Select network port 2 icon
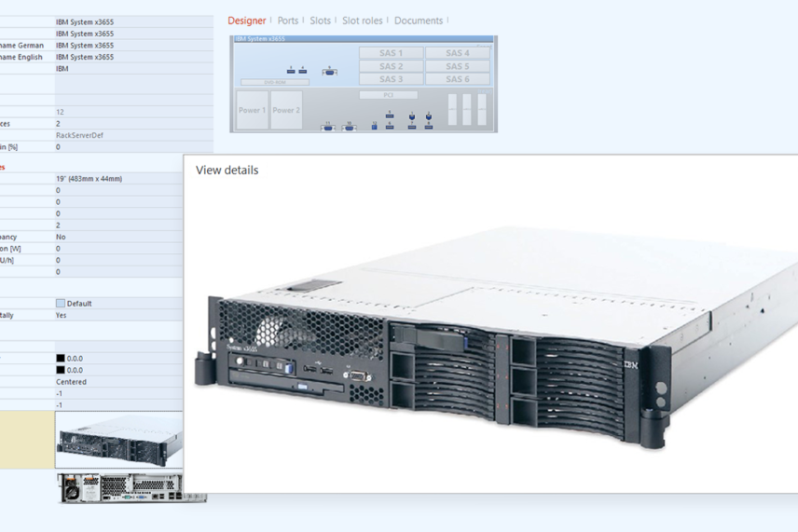798x532 pixels. tap(429, 116)
